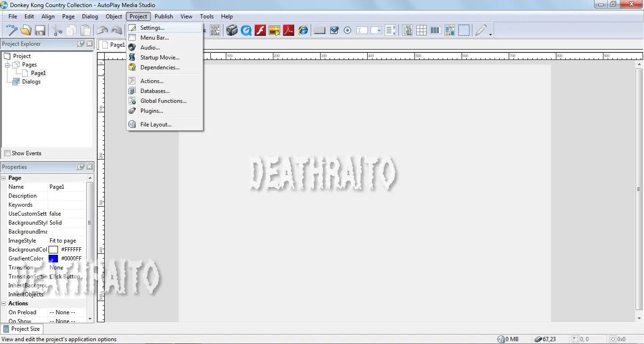Select the Project root tree node
The image size is (644, 344).
22,56
